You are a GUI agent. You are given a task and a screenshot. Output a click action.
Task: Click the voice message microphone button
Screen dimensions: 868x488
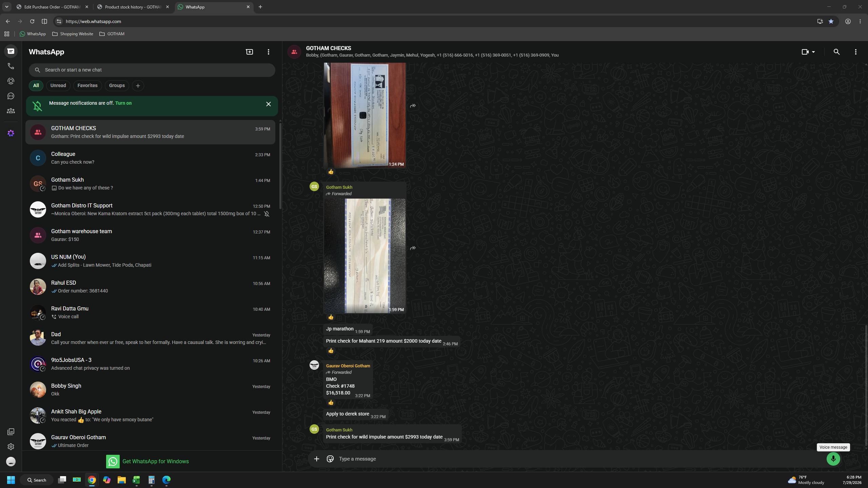pyautogui.click(x=833, y=459)
